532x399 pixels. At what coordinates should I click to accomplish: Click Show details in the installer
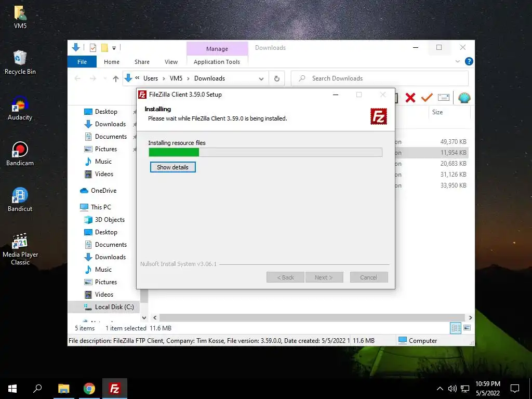pyautogui.click(x=172, y=167)
